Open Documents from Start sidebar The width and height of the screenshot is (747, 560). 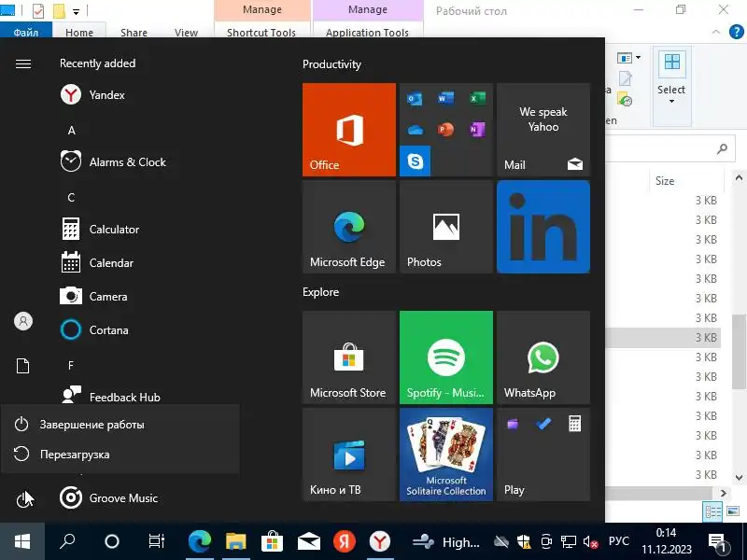[22, 366]
